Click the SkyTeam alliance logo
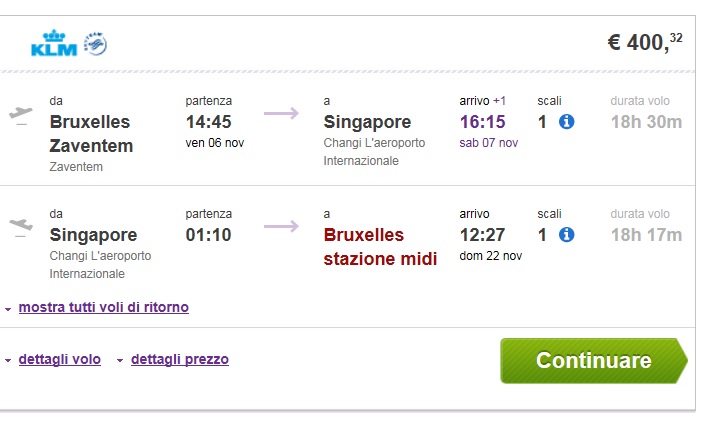 (x=95, y=44)
